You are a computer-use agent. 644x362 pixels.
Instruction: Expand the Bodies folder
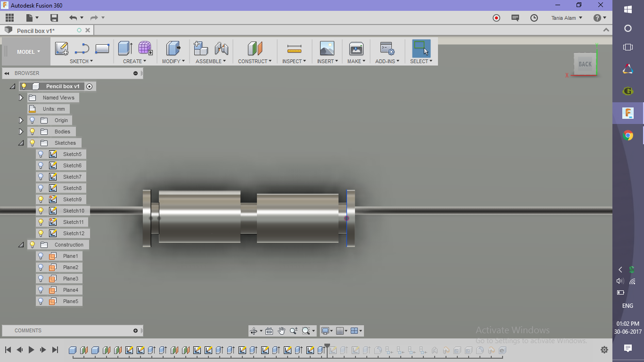pyautogui.click(x=21, y=132)
